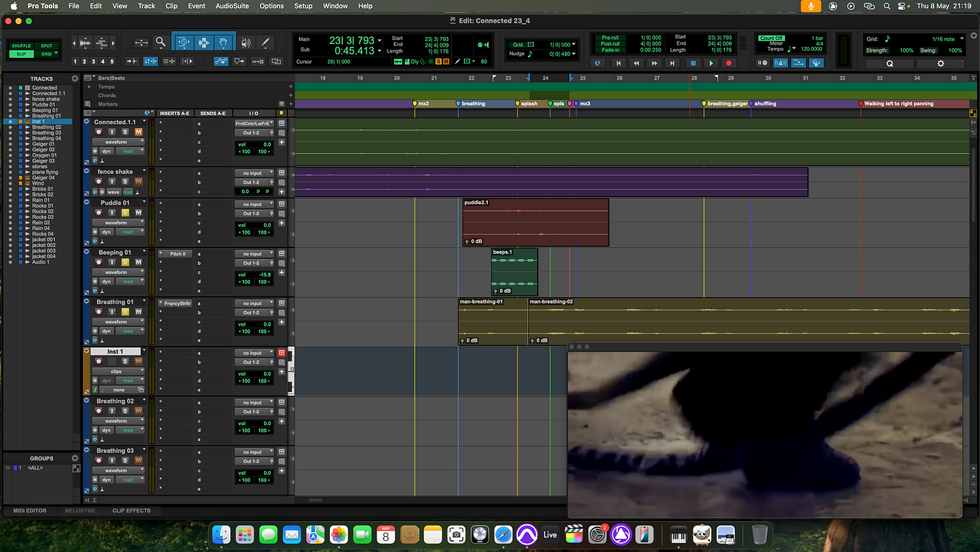Click the Online sync clock icon
The height and width of the screenshot is (552, 980).
pos(597,63)
